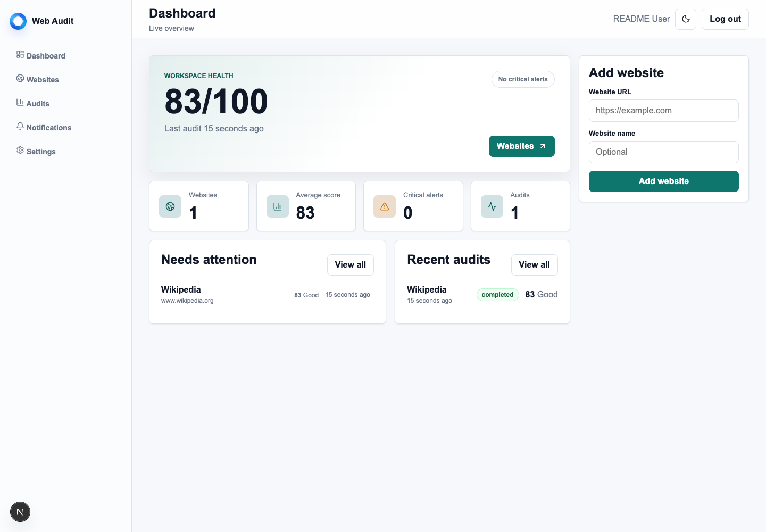The width and height of the screenshot is (766, 532).
Task: Open Dashboard in the sidebar
Action: 46,56
